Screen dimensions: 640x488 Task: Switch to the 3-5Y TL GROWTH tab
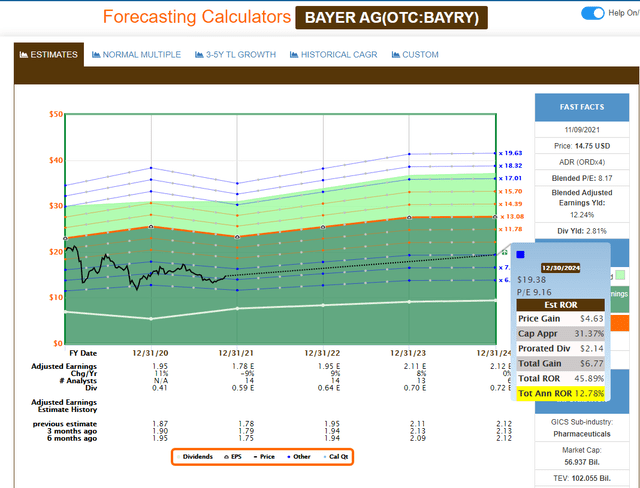click(236, 54)
